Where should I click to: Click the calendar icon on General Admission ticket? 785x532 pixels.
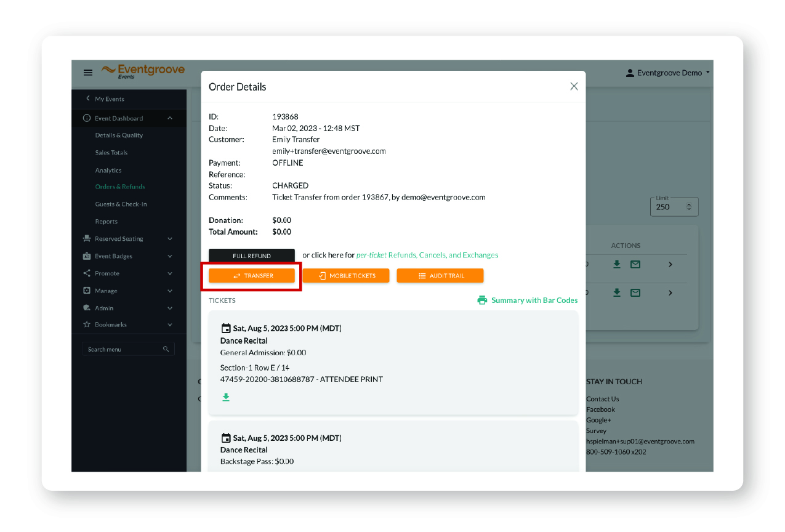pos(225,328)
